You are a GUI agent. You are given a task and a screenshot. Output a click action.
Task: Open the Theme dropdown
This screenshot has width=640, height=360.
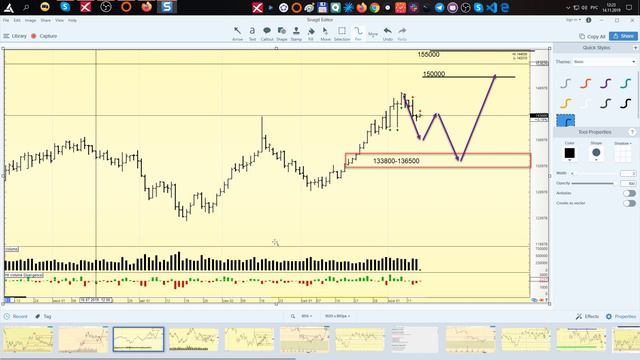[604, 62]
